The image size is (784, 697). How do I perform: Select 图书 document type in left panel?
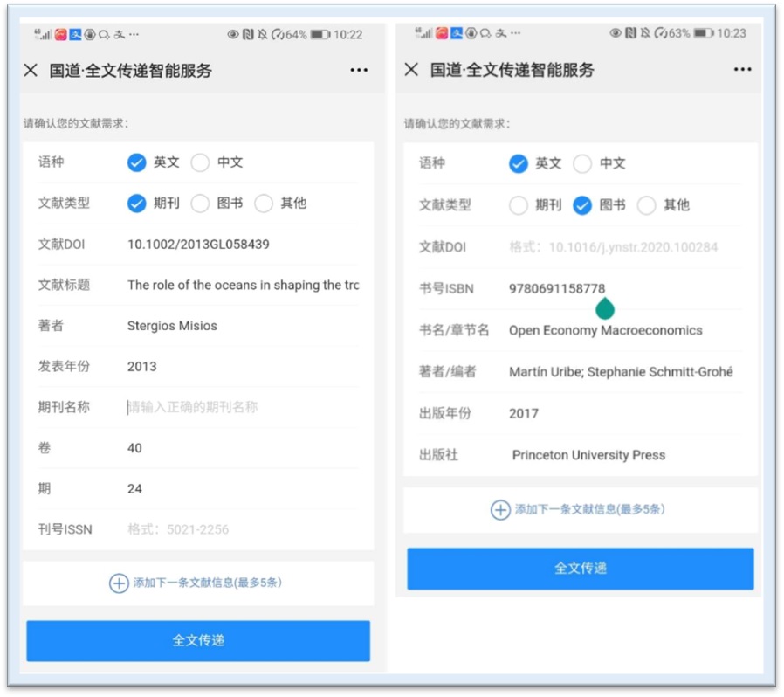point(201,204)
